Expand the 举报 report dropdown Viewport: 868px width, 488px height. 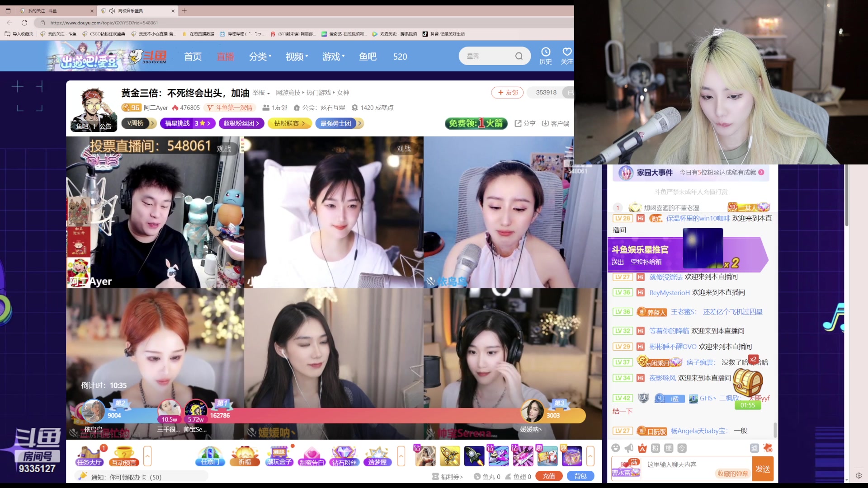(261, 93)
